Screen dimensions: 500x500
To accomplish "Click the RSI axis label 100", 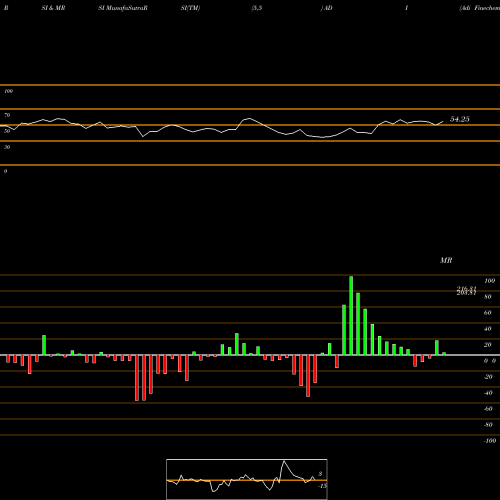I will (8, 91).
